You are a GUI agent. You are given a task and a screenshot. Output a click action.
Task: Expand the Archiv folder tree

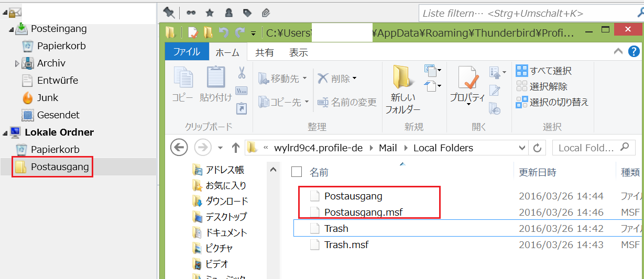(x=17, y=63)
